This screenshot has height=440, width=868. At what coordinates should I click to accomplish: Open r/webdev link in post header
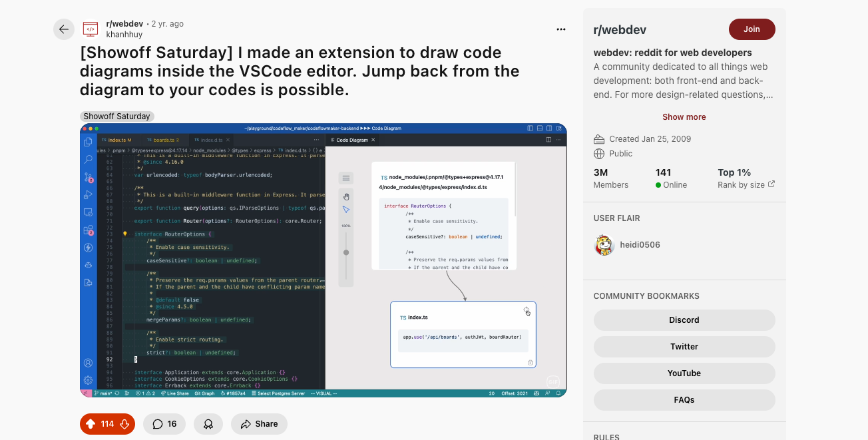click(125, 24)
